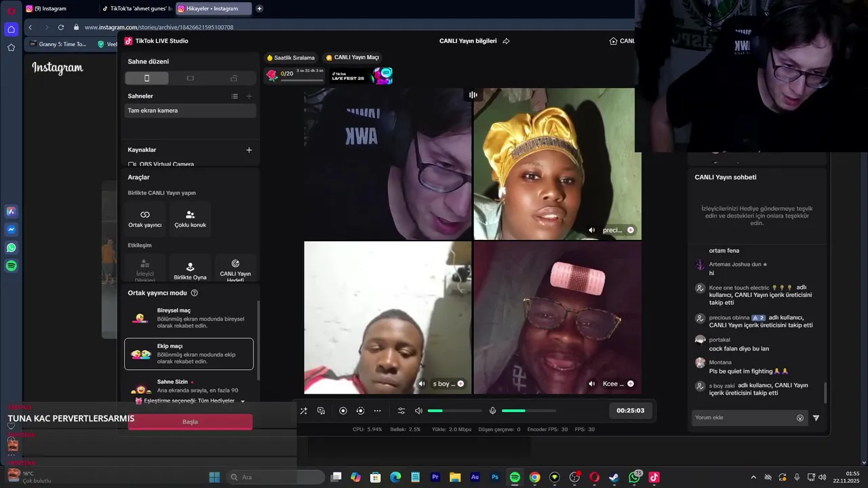This screenshot has height=488, width=868.
Task: Adjust the microphone level slider
Action: [x=528, y=411]
